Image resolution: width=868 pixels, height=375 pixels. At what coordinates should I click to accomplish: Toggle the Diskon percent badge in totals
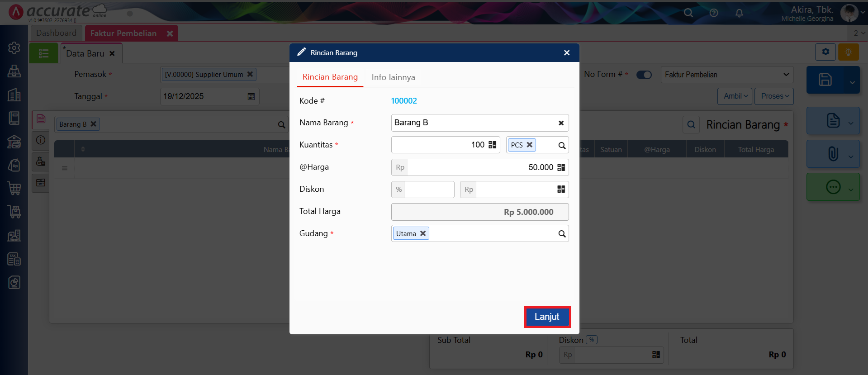592,340
